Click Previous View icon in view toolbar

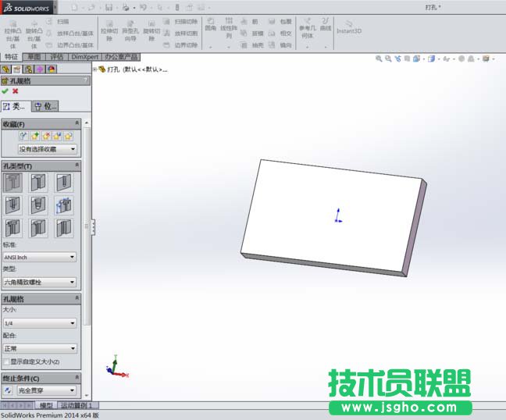[x=397, y=59]
